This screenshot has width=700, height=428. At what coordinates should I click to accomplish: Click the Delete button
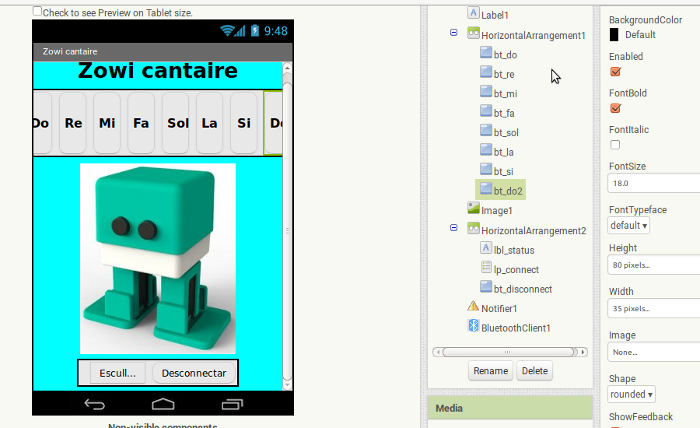(535, 371)
